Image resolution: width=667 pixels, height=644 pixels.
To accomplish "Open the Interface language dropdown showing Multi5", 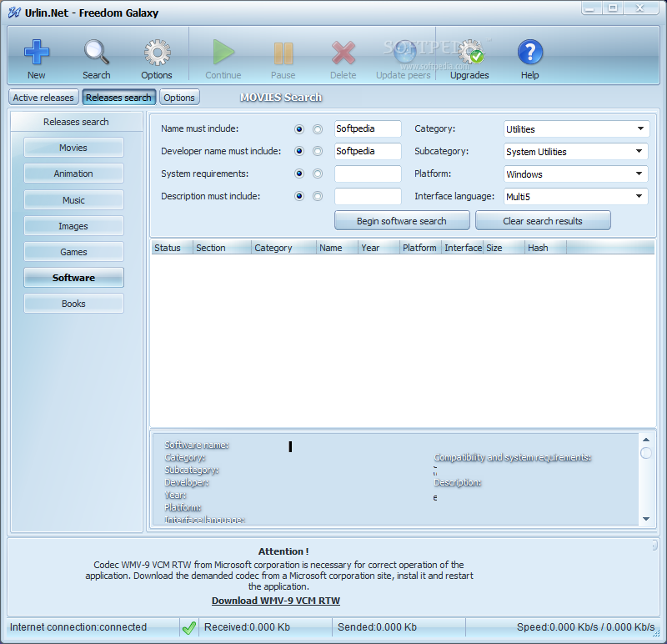I will coord(576,197).
